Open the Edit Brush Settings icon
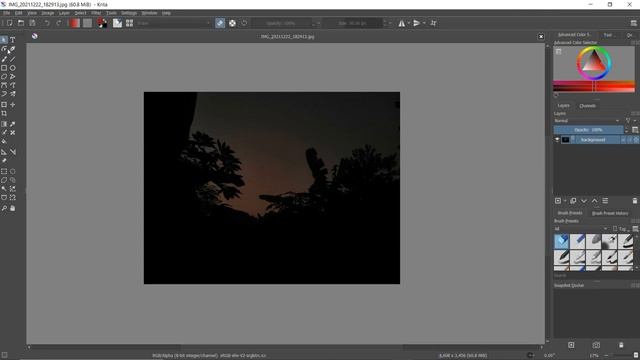The image size is (640, 360). 118,23
